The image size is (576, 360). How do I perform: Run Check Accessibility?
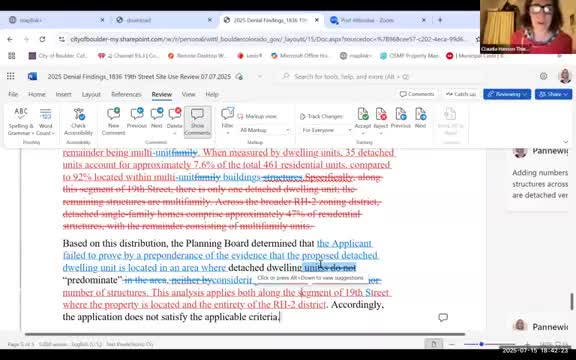coord(78,122)
